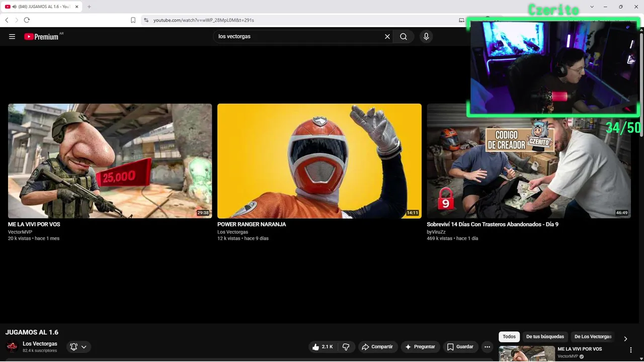Dislike the JUGAMOS AL 1.6 video

pyautogui.click(x=346, y=347)
